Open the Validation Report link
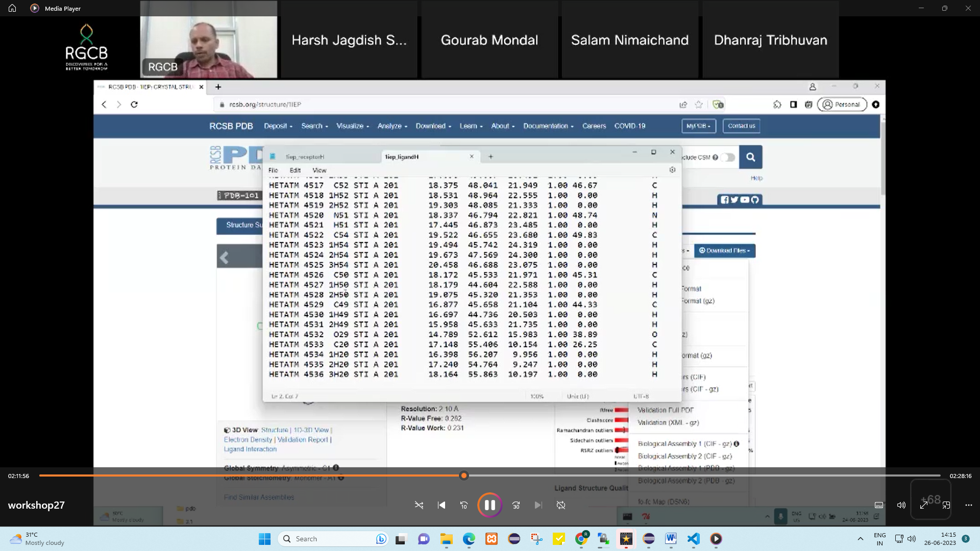Image resolution: width=980 pixels, height=551 pixels. pos(303,440)
